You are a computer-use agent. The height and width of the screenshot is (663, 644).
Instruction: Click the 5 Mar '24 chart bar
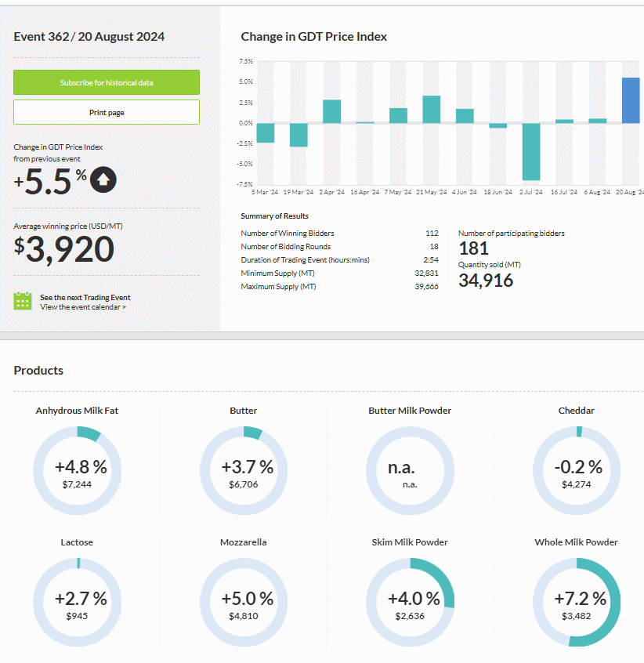[266, 132]
